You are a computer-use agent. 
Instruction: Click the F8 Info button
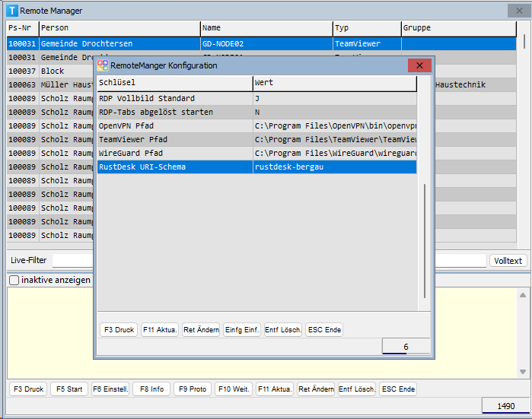coord(151,389)
